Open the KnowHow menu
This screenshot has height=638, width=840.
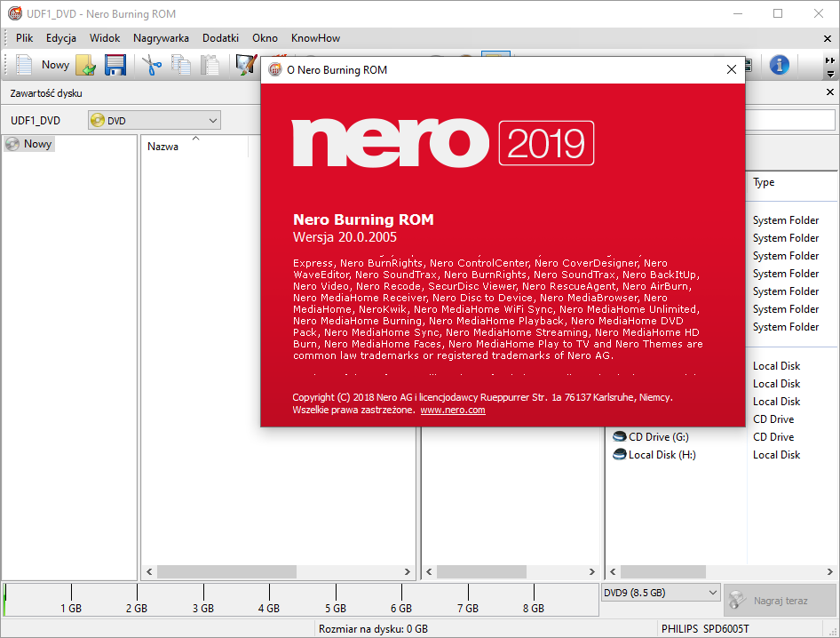coord(315,38)
